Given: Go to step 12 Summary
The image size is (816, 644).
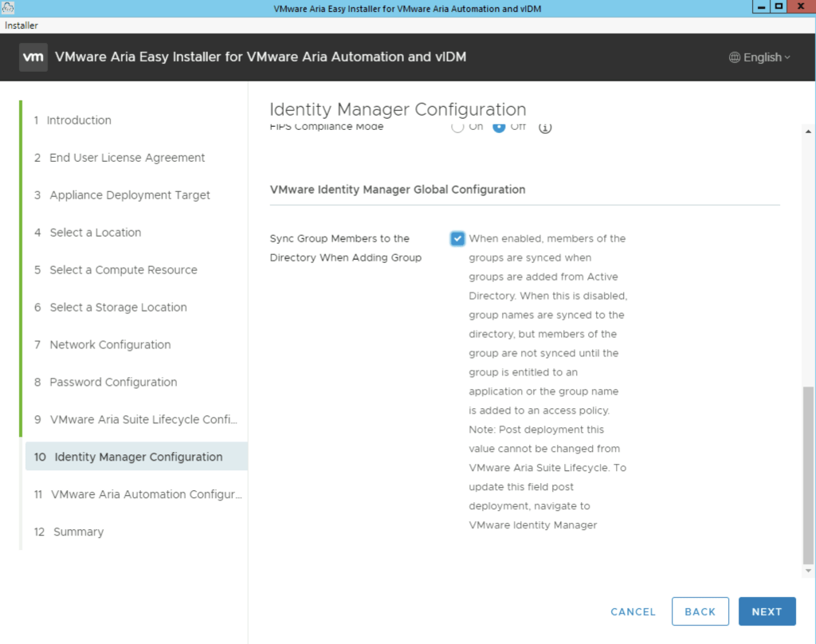Looking at the screenshot, I should [x=69, y=532].
